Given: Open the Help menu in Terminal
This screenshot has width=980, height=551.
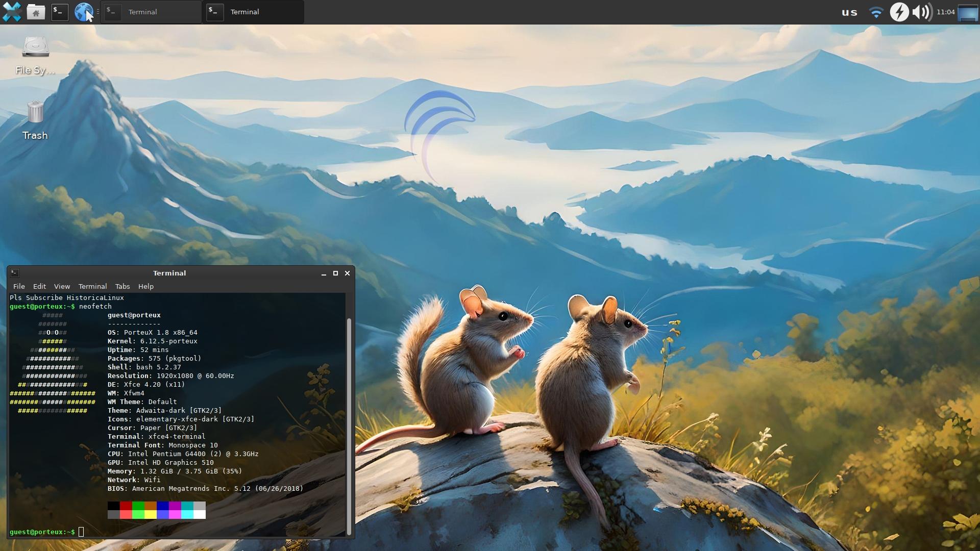Looking at the screenshot, I should (146, 286).
